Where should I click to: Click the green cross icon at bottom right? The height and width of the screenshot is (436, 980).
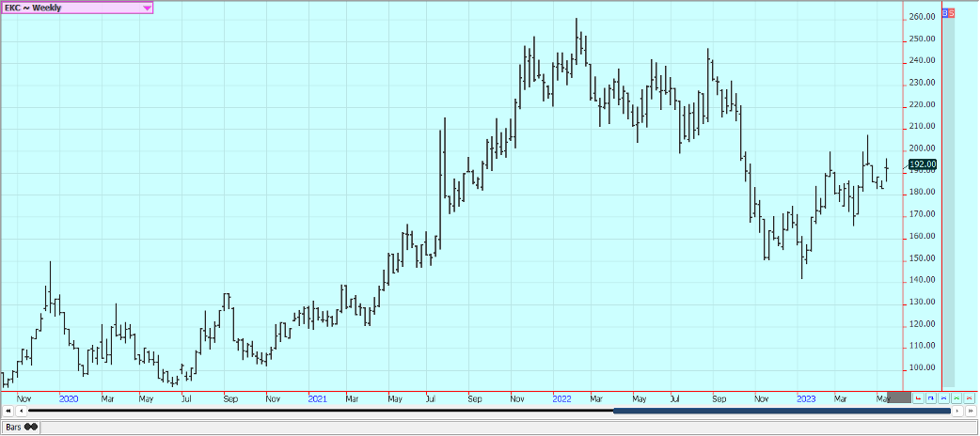pyautogui.click(x=956, y=398)
